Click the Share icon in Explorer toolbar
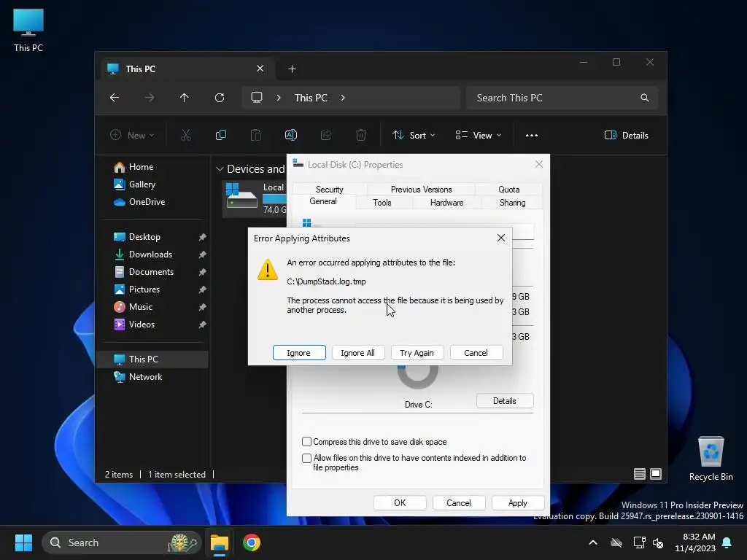 [x=326, y=135]
